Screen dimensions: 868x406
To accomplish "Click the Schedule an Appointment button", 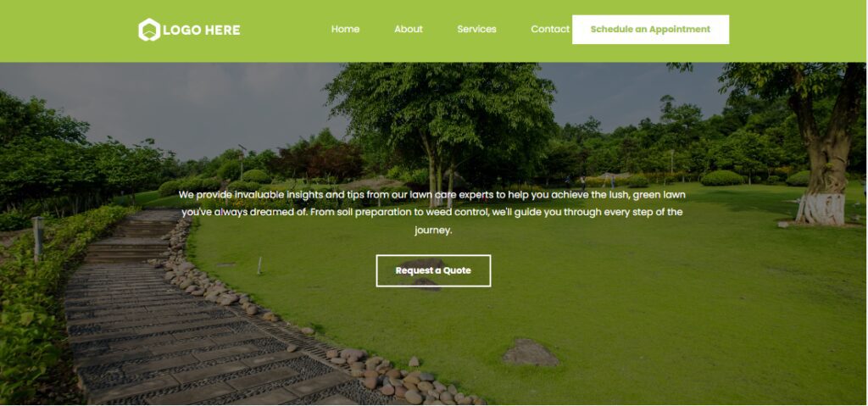I will click(x=650, y=30).
